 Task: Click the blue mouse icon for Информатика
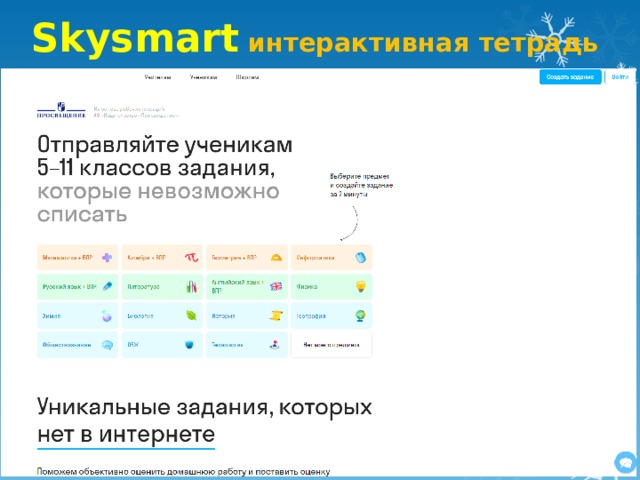(360, 258)
